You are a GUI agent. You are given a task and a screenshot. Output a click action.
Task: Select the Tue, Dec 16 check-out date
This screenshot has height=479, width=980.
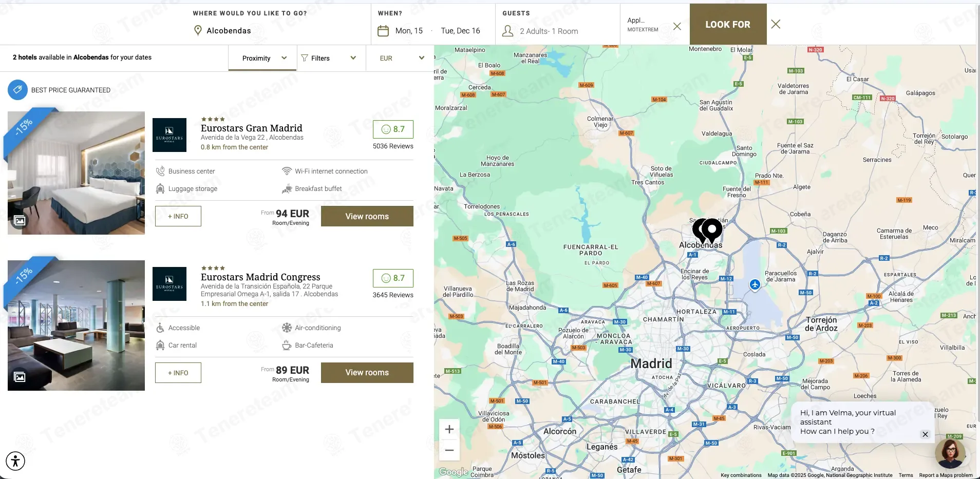point(460,31)
